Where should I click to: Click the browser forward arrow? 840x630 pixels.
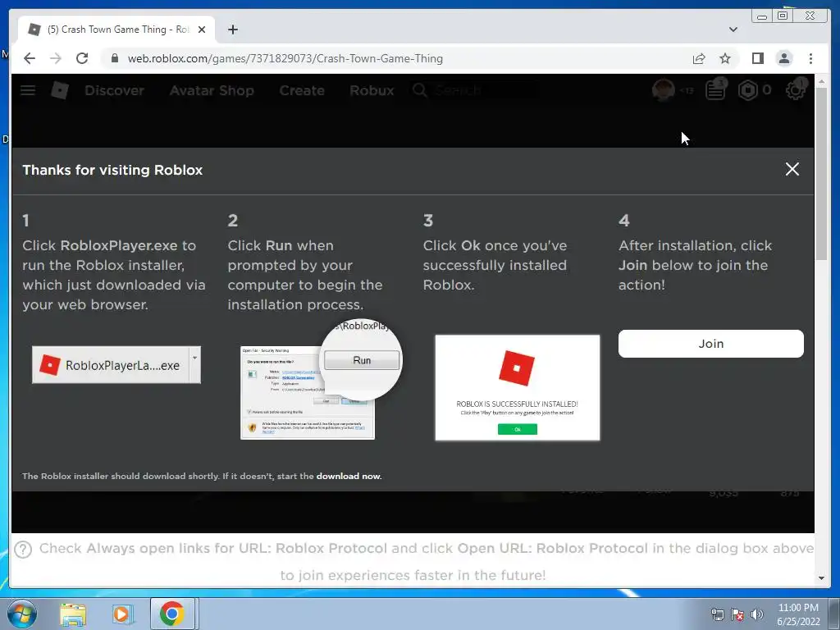[56, 58]
